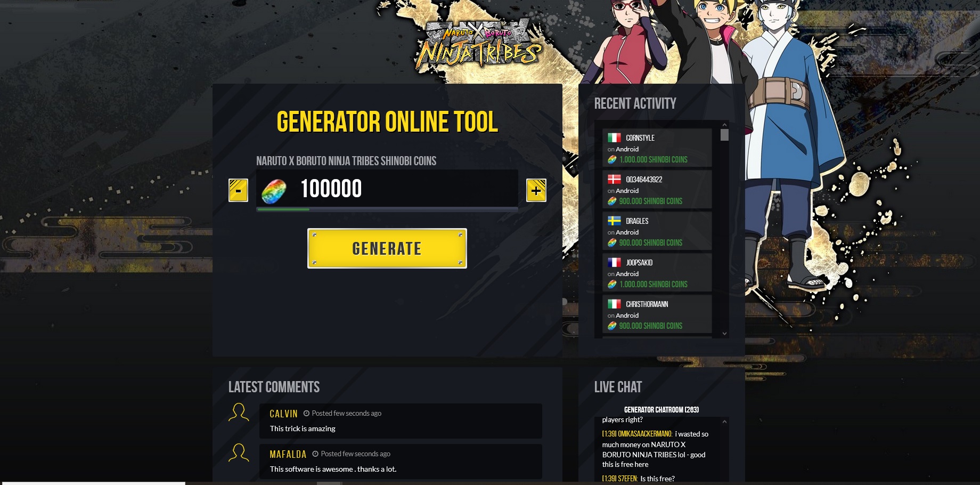Click Recent Activity scroll down arrow

point(724,334)
